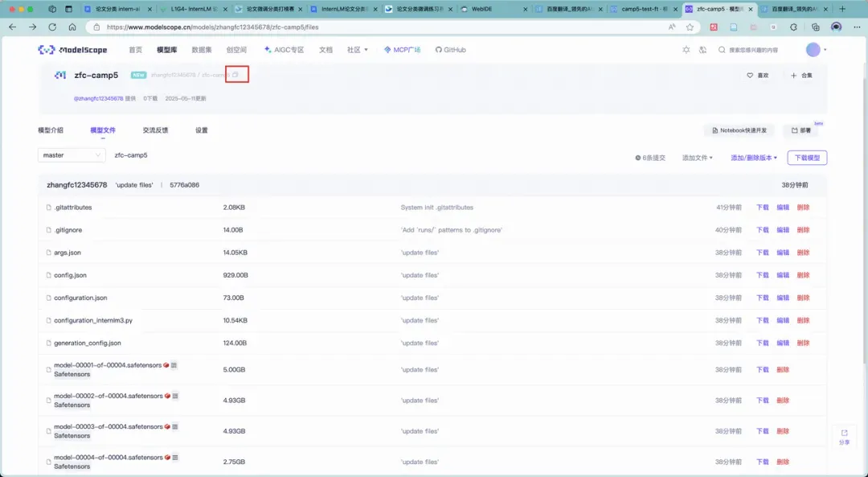The height and width of the screenshot is (477, 868).
Task: Open browser profile avatar in toolbar
Action: [x=837, y=27]
